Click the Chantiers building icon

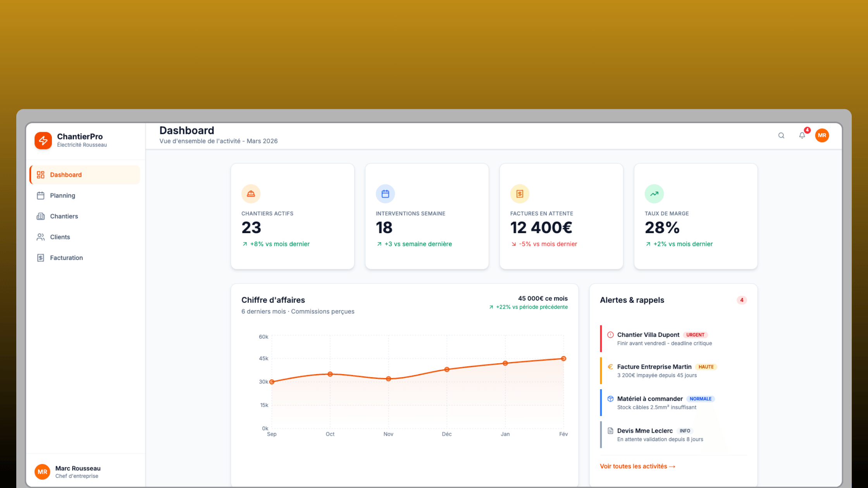point(41,216)
